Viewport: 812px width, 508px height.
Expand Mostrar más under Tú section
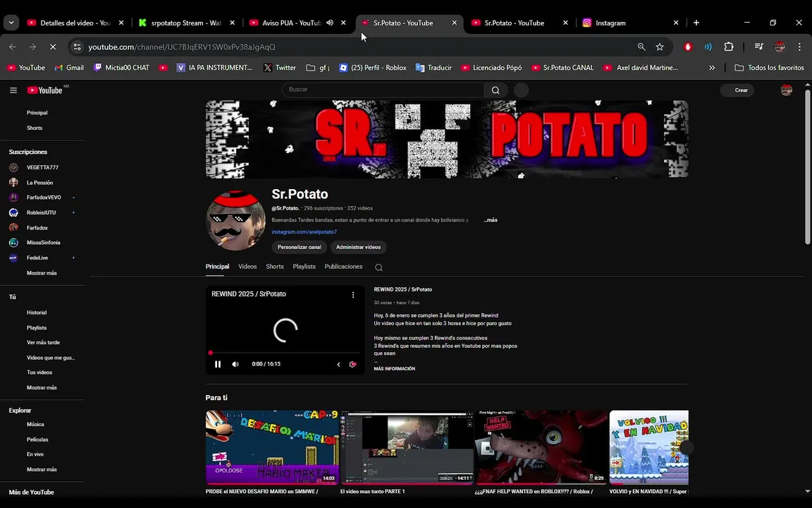pos(42,387)
